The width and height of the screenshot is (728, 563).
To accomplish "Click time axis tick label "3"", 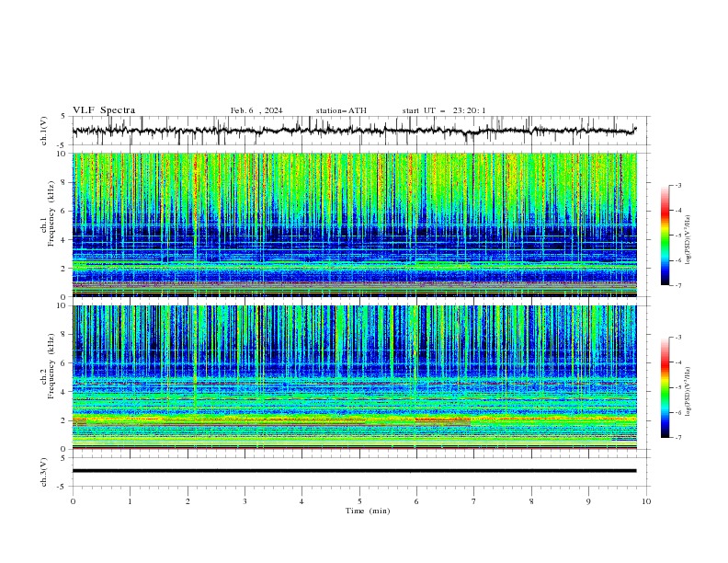I will (x=245, y=501).
